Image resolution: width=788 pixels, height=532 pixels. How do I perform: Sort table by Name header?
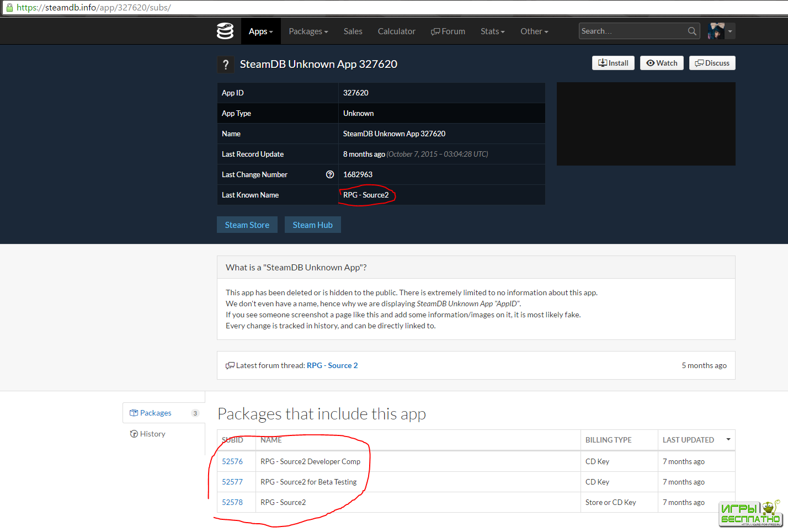(271, 440)
